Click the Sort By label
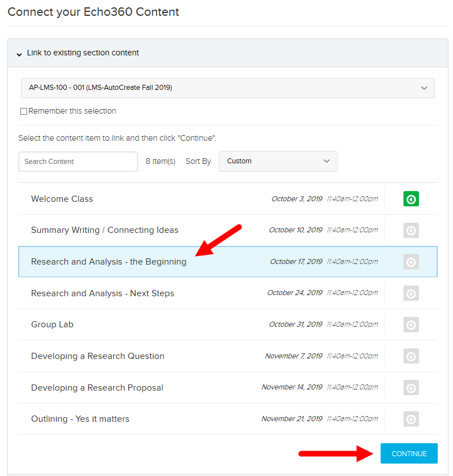The width and height of the screenshot is (453, 476). click(x=198, y=162)
